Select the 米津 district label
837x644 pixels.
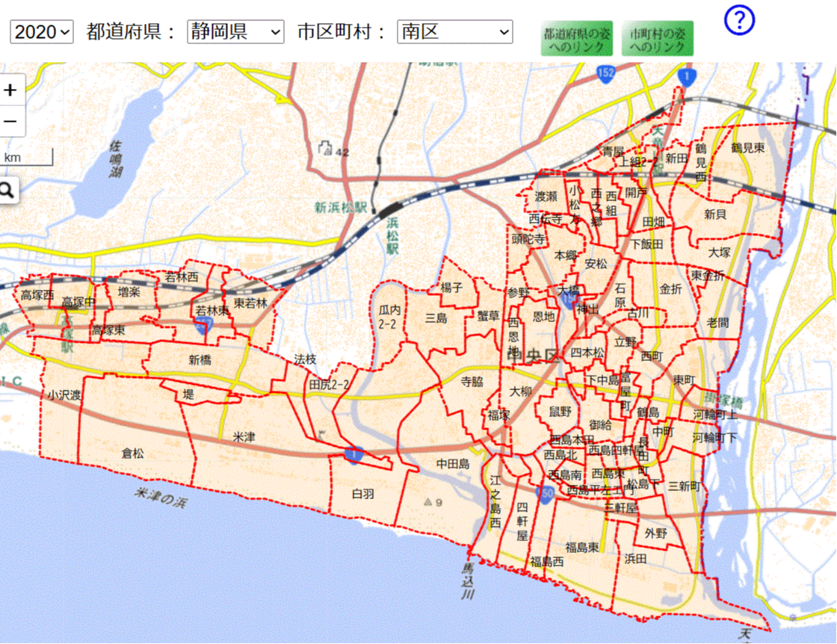pyautogui.click(x=244, y=437)
